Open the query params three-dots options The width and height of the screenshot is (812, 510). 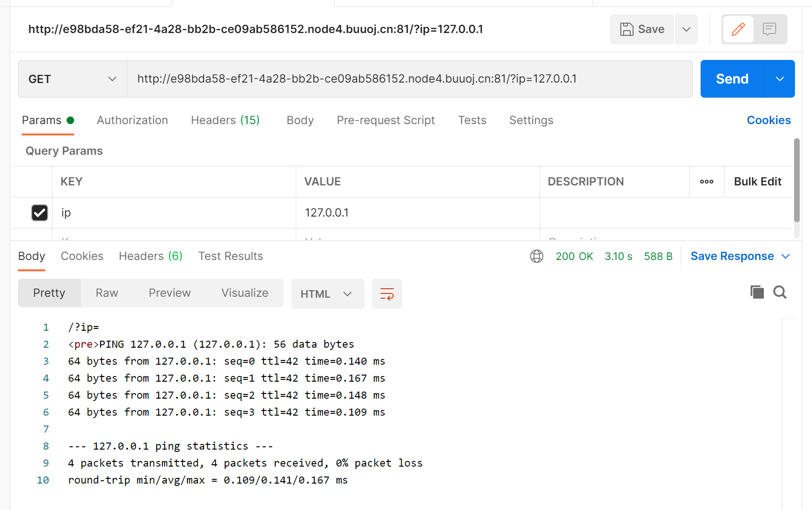[x=706, y=182]
